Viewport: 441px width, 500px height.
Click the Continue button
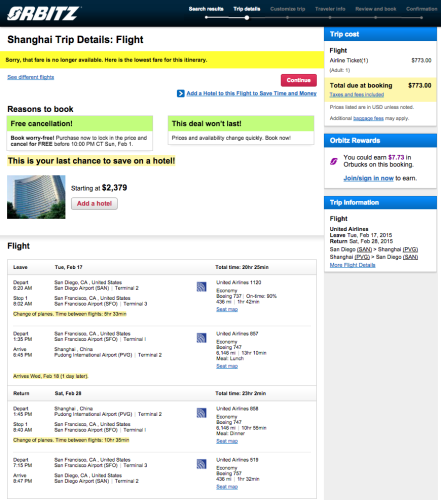click(299, 80)
